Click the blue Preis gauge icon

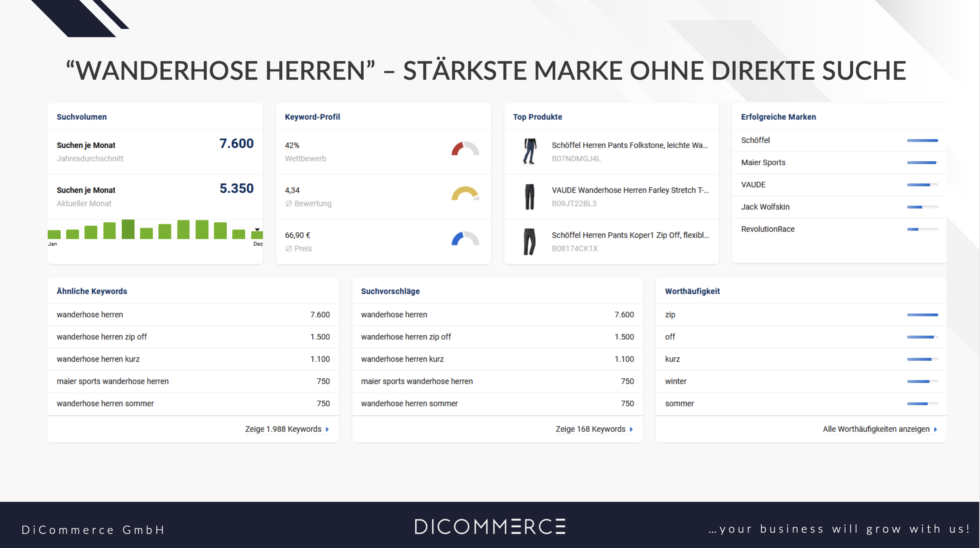coord(465,239)
